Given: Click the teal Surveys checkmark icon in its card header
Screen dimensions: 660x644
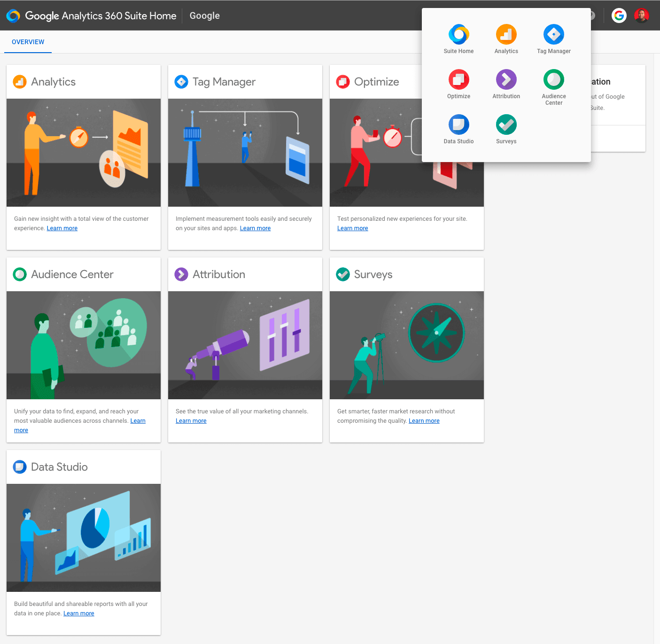Looking at the screenshot, I should pyautogui.click(x=343, y=274).
